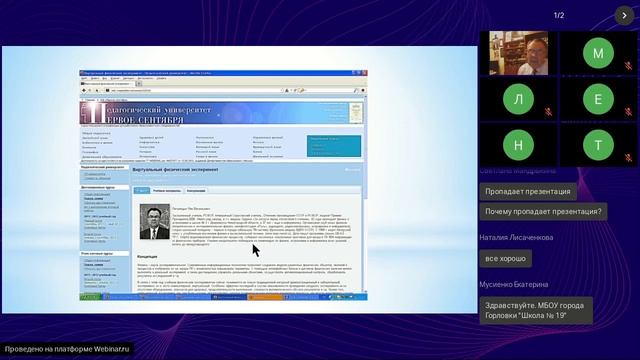Click the browser Back arrow in shared screen
Viewport: 640px width, 360px height.
84,90
